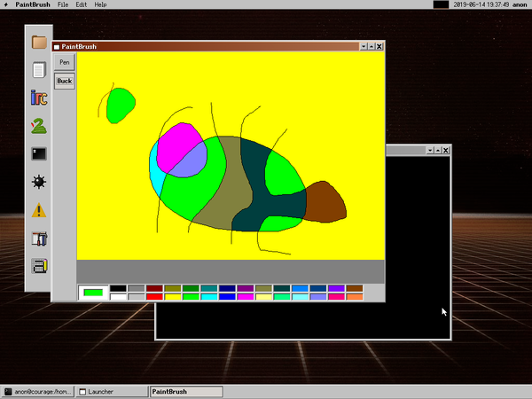532x399 pixels.
Task: Choose the dark red maroon swatch
Action: tap(154, 288)
